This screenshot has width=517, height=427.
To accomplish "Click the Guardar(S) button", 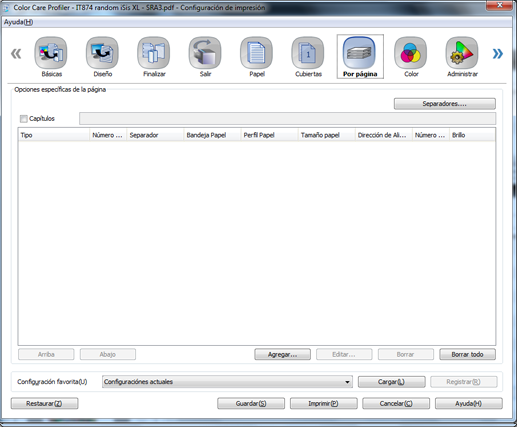I will click(x=251, y=403).
